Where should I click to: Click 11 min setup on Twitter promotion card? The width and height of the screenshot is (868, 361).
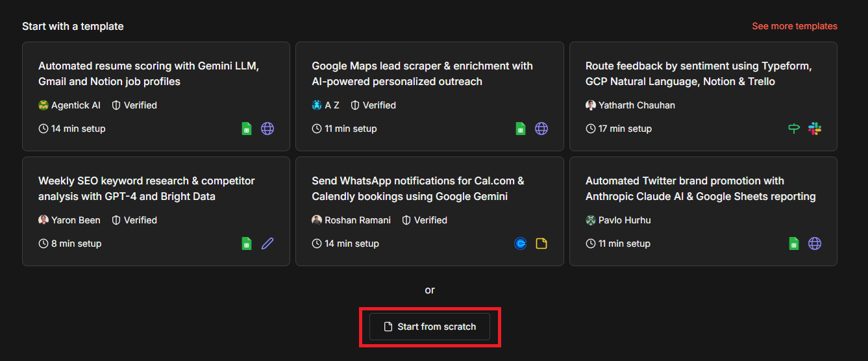click(x=625, y=243)
